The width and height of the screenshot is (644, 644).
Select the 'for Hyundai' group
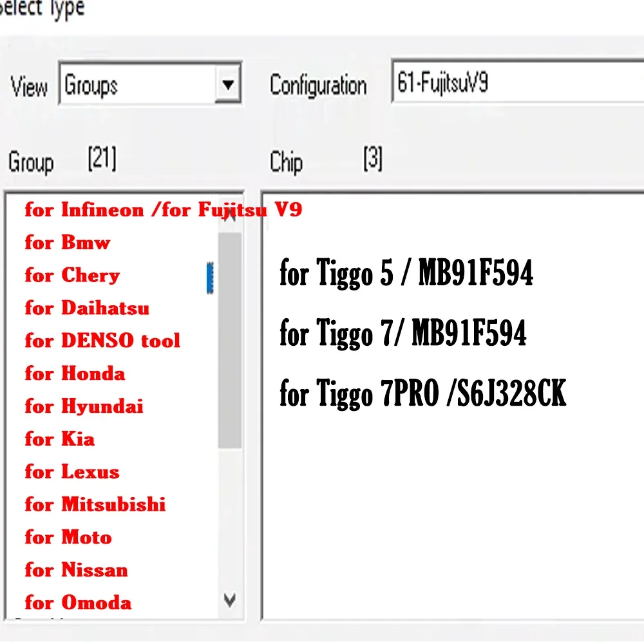pos(84,406)
